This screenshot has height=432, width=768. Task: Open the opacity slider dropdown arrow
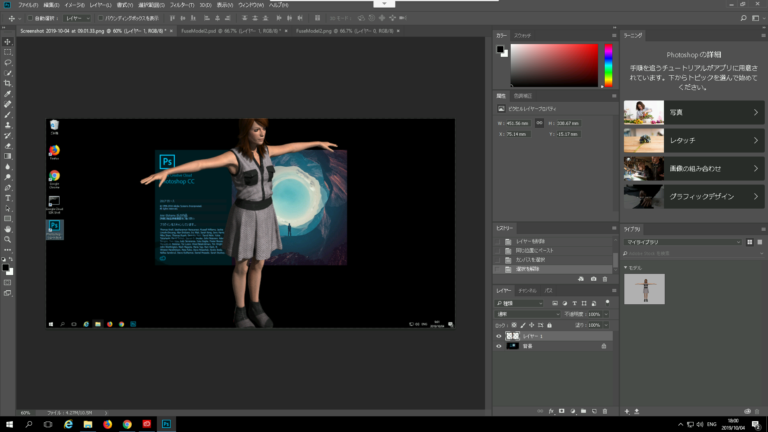point(606,314)
